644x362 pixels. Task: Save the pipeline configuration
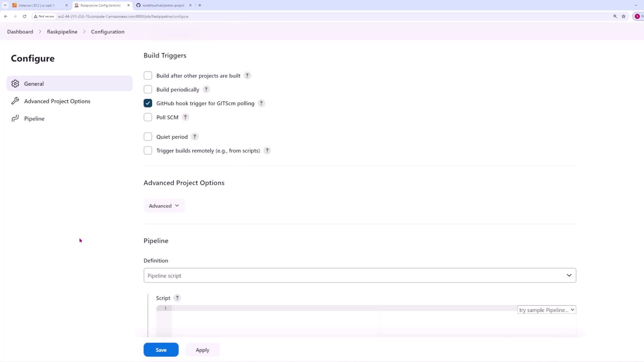coord(161,350)
